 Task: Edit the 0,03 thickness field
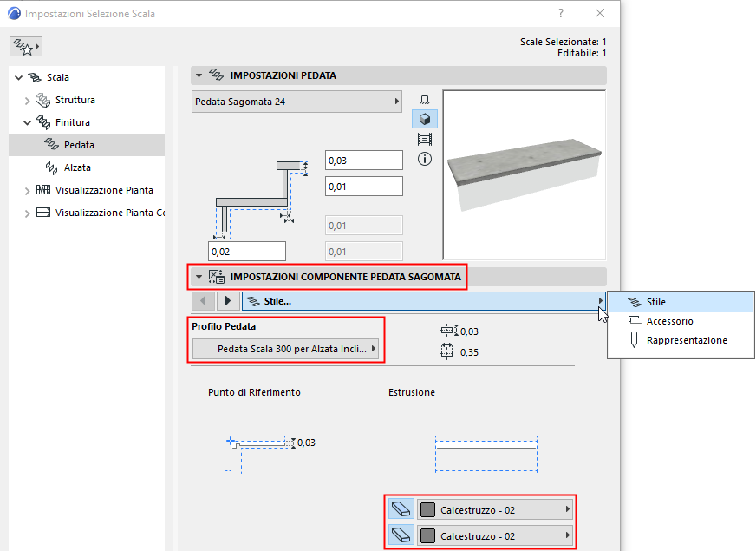[x=364, y=161]
